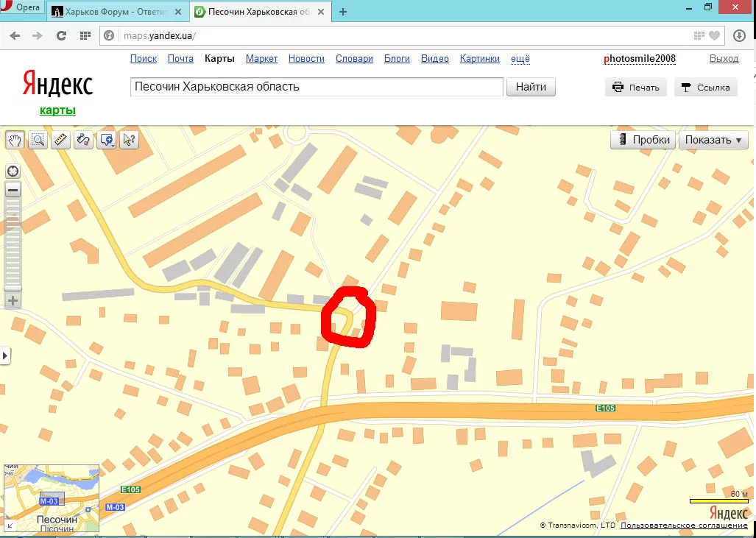
Task: Open a new browser tab
Action: 343,12
